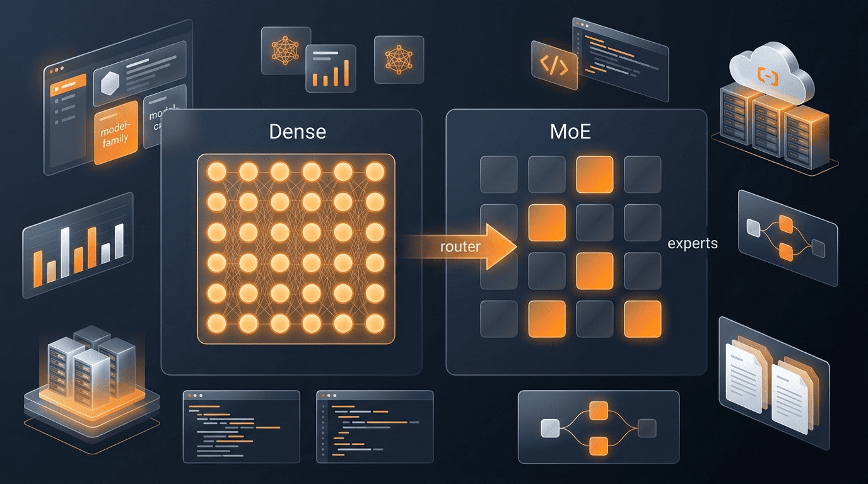Select the glowing neural network grid in Dense
The width and height of the screenshot is (868, 484).
(x=296, y=250)
